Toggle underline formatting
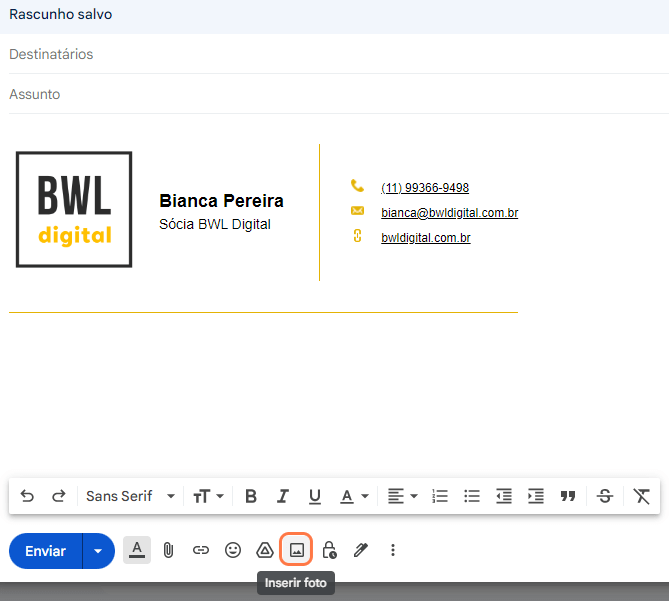This screenshot has width=669, height=601. [315, 496]
